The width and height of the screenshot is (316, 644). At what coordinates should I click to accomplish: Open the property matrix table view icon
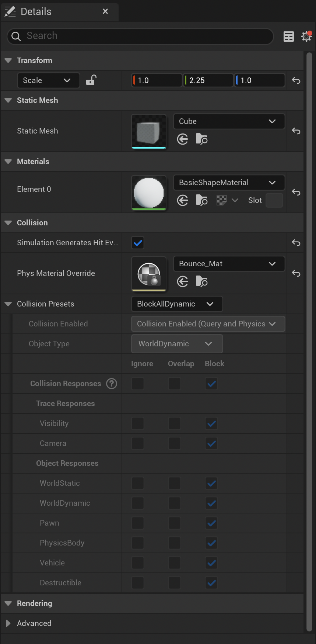tap(289, 37)
